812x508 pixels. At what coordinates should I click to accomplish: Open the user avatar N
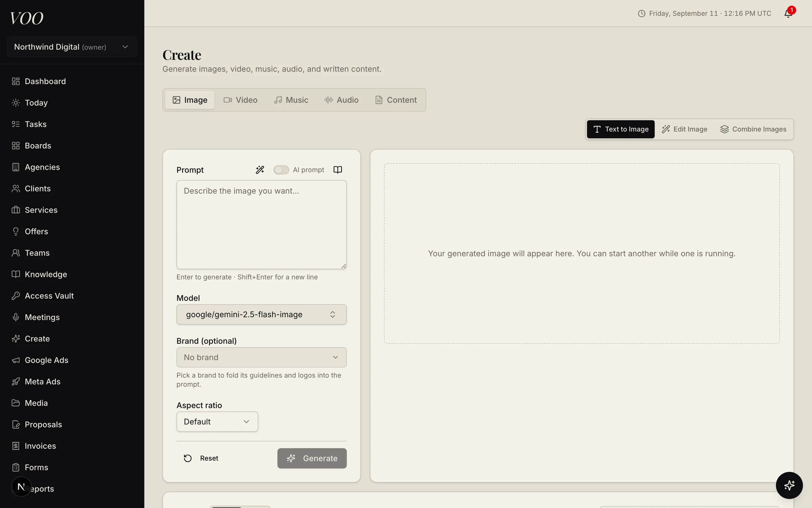tap(21, 487)
